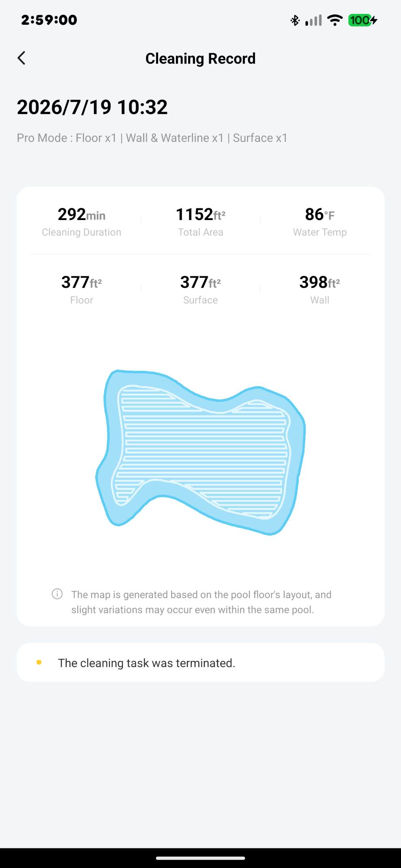Tap the yellow dot status indicator
Image resolution: width=401 pixels, height=868 pixels.
39,662
